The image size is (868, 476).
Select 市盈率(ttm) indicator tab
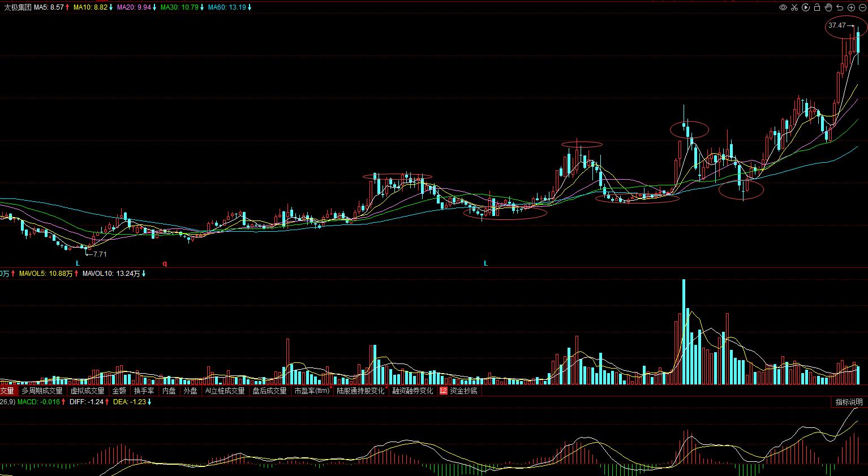[312, 391]
